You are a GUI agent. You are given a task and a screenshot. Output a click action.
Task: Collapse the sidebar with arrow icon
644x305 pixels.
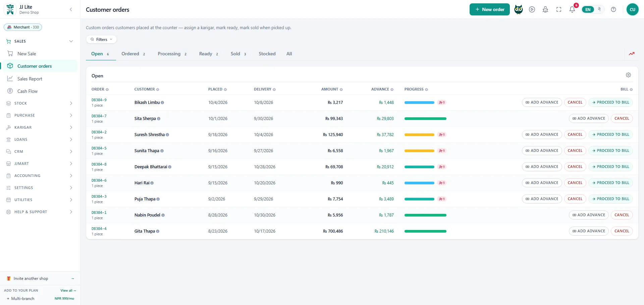(x=71, y=9)
